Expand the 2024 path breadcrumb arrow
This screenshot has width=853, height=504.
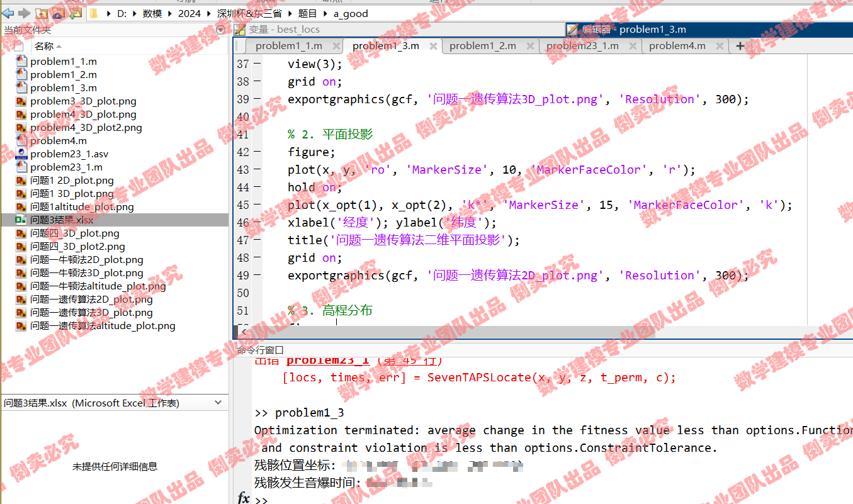point(209,14)
